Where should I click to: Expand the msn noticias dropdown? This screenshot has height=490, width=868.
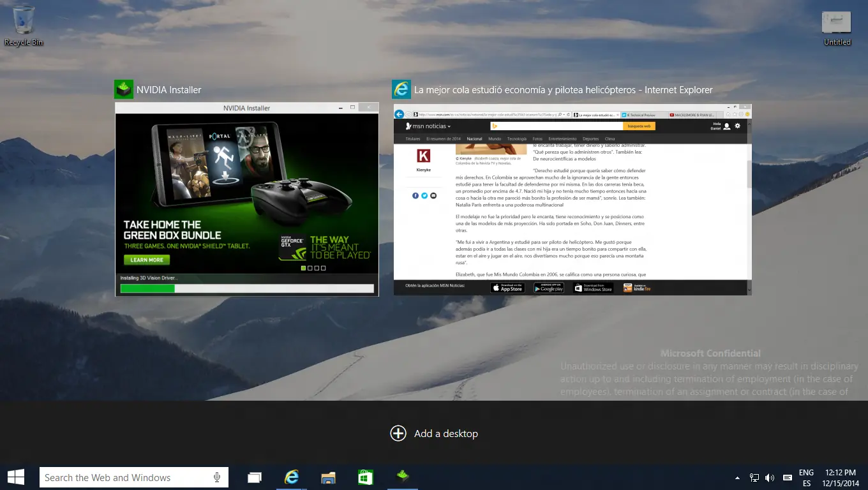click(x=428, y=126)
